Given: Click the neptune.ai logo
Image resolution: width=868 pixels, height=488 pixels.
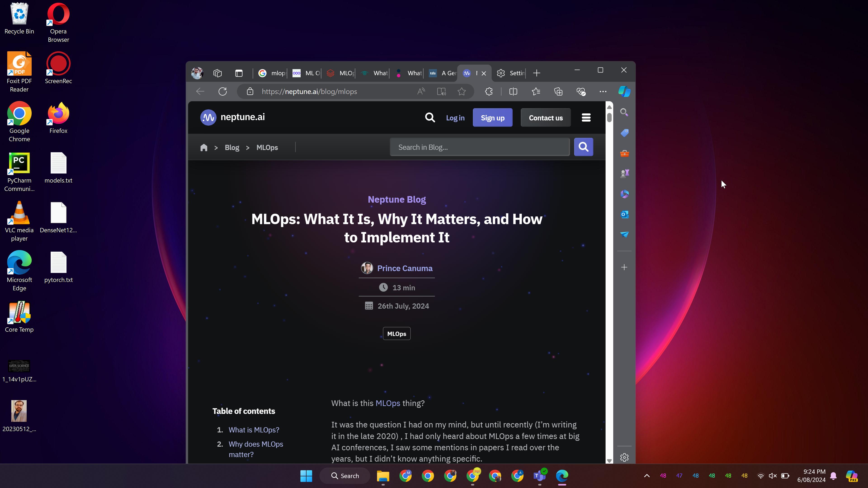Looking at the screenshot, I should click(x=233, y=117).
